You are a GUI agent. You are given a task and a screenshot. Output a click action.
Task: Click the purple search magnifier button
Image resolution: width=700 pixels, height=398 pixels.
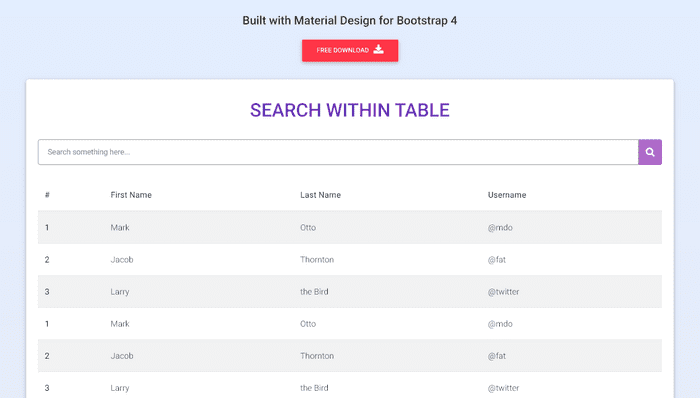(650, 152)
